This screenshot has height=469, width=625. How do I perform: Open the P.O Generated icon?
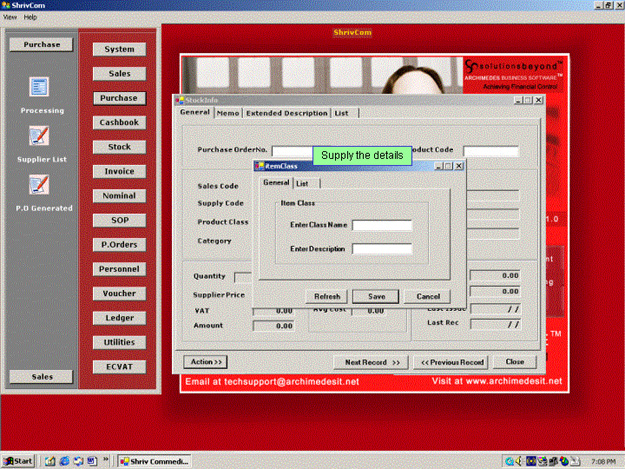tap(40, 184)
